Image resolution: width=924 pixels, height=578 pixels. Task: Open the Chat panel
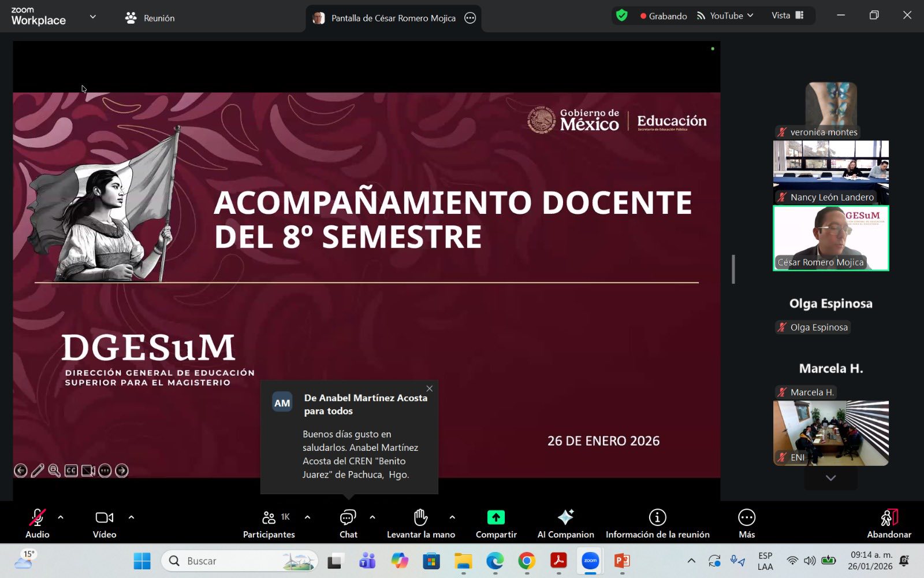[348, 523]
